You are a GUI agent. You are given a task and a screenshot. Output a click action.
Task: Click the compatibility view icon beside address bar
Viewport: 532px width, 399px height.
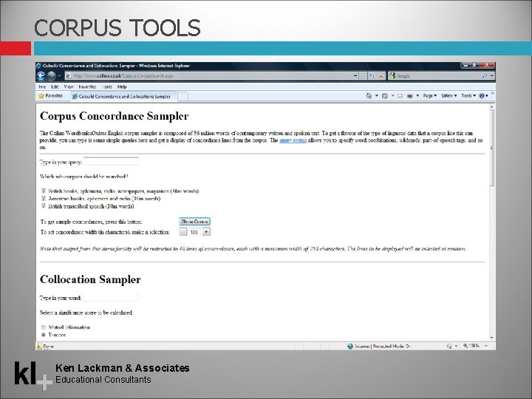364,76
